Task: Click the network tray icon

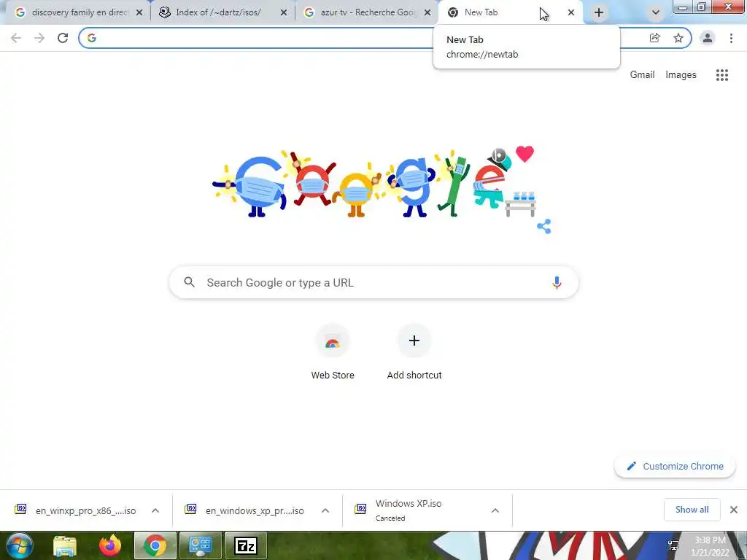Action: pyautogui.click(x=673, y=545)
